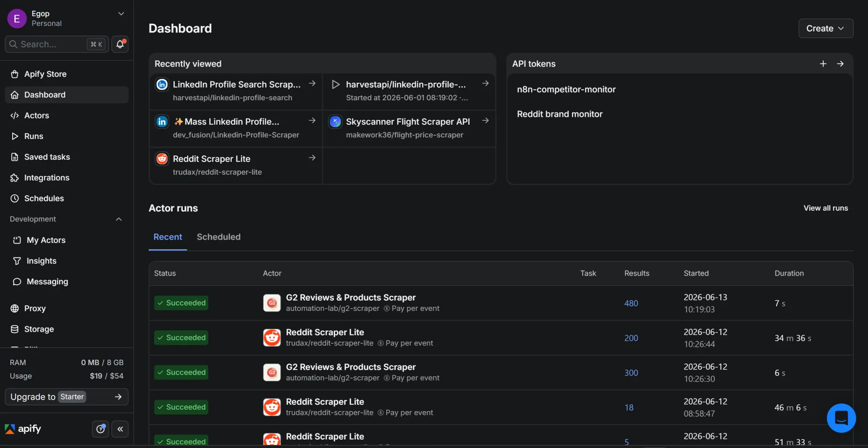The width and height of the screenshot is (868, 448).
Task: Open Apify Store in sidebar
Action: tap(67, 74)
